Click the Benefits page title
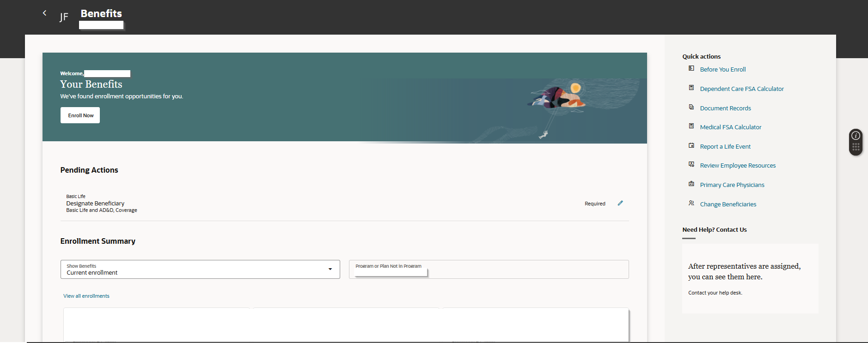This screenshot has width=868, height=343. click(x=101, y=13)
